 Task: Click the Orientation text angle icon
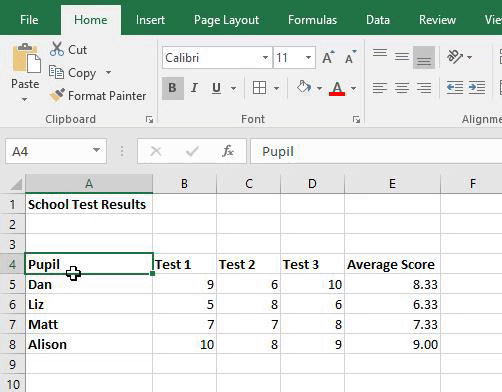tap(455, 57)
